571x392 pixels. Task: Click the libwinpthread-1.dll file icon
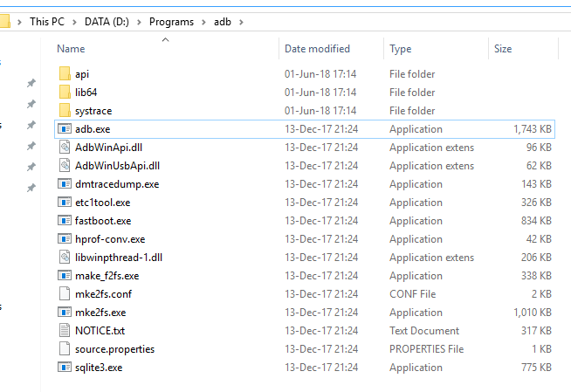[x=65, y=257]
